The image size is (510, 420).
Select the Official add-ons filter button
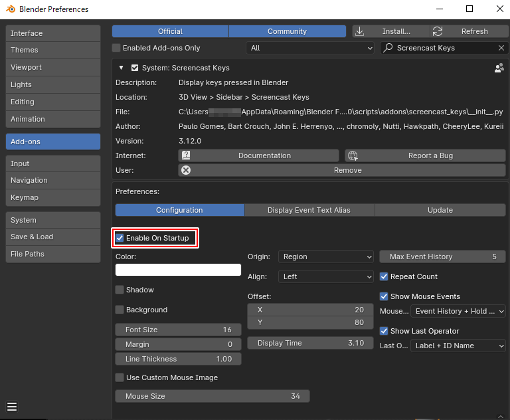(x=170, y=31)
